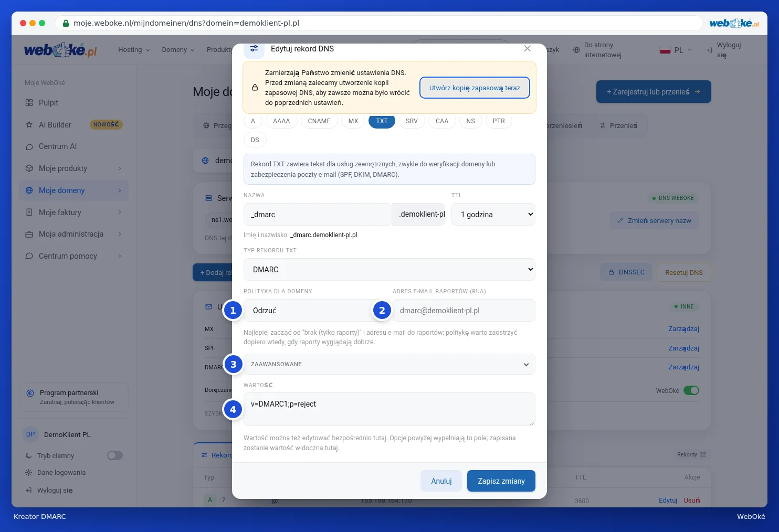The image size is (779, 532).
Task: Toggle the WebOké delivery switch
Action: tap(691, 390)
